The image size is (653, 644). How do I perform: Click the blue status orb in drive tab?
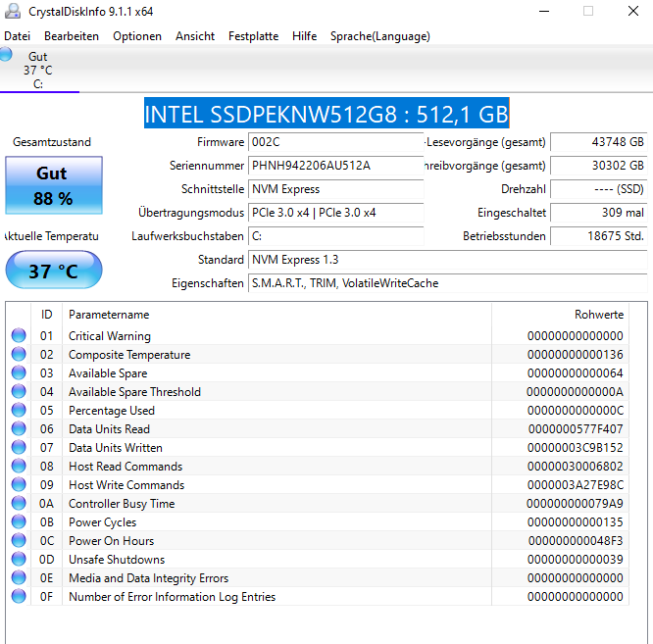click(x=6, y=55)
